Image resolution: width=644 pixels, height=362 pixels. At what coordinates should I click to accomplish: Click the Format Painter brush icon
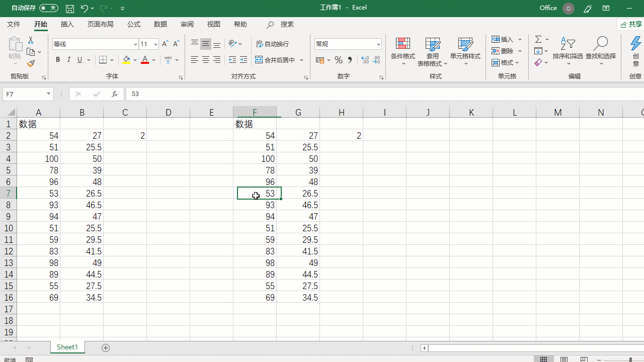31,64
